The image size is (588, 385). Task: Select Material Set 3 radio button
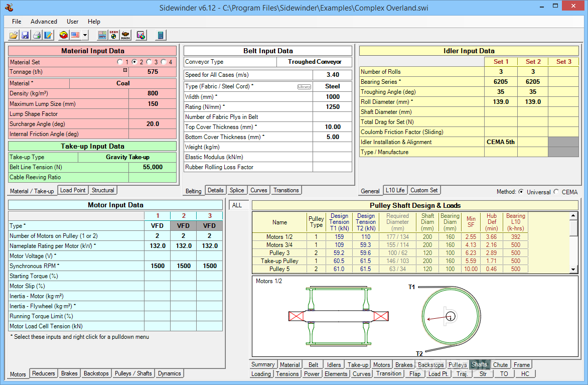coord(149,62)
